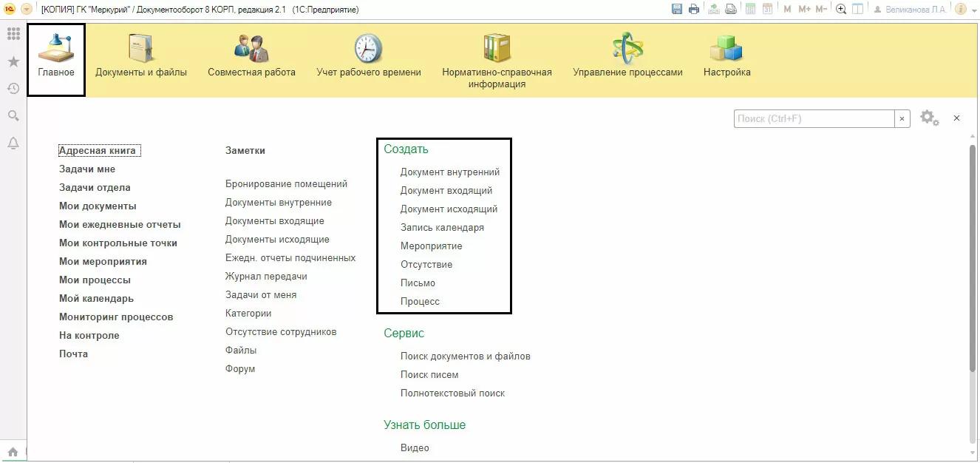Open the sections menu grid icon
This screenshot has height=463, width=980.
pos(13,34)
